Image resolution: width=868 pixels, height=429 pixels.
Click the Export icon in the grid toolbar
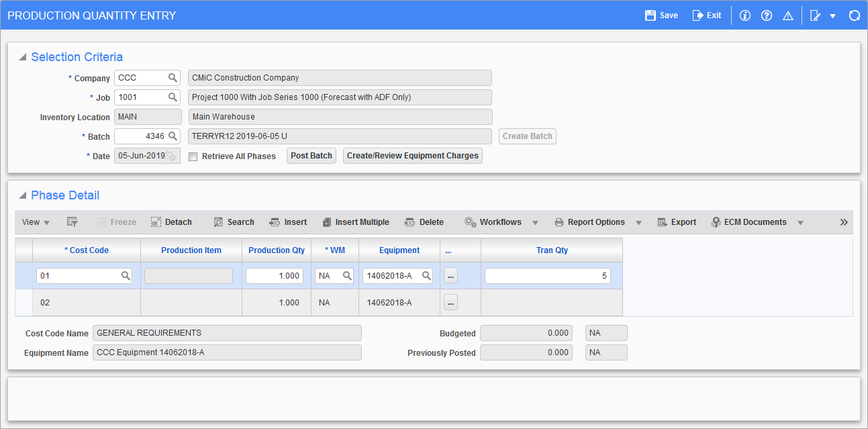[676, 222]
